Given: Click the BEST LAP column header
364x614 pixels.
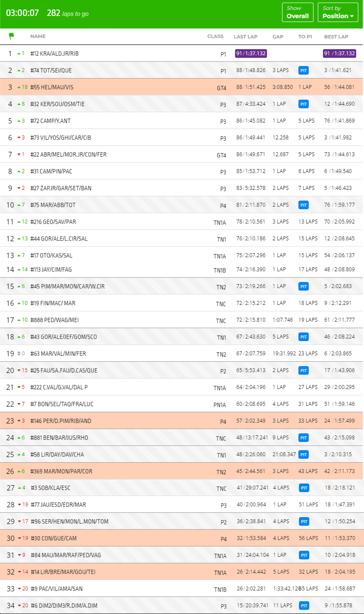Looking at the screenshot, I should [x=336, y=37].
